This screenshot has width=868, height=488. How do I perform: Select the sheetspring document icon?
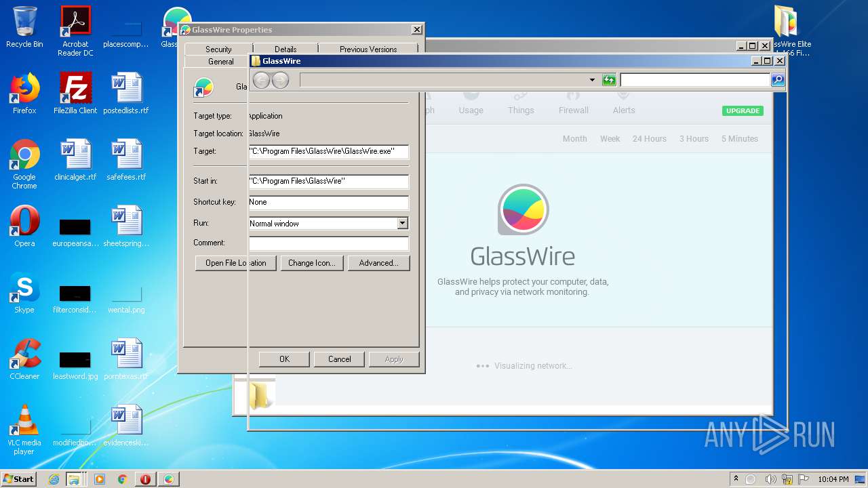[126, 226]
